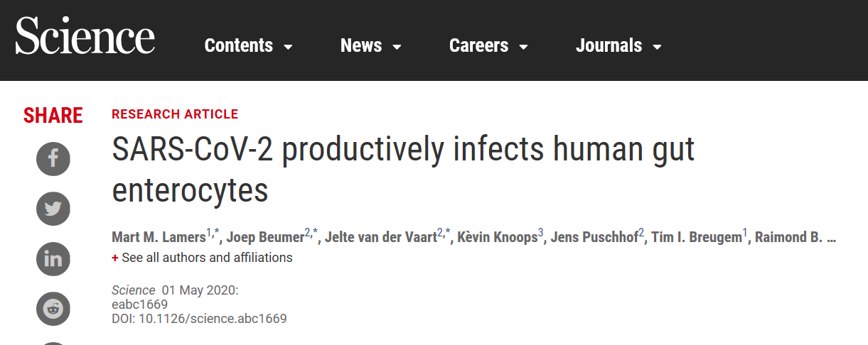This screenshot has height=345, width=868.
Task: Click the red plus beside See all authors
Action: point(115,258)
